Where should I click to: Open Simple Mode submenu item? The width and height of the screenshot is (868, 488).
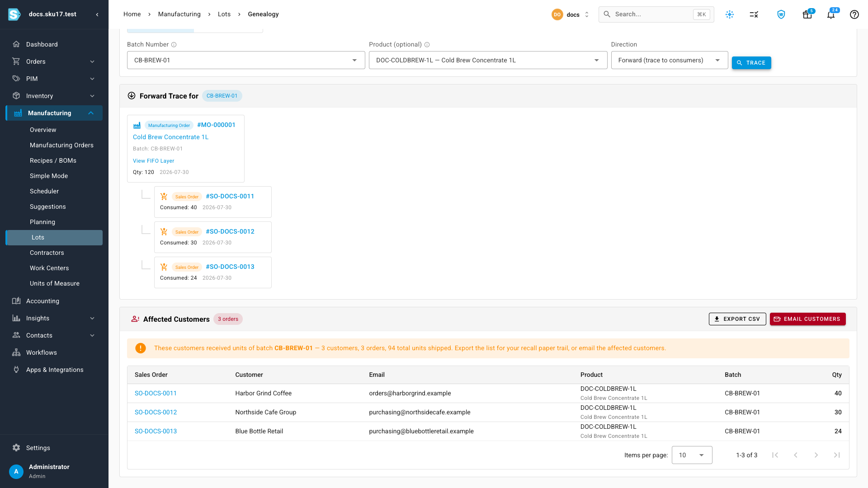[49, 176]
